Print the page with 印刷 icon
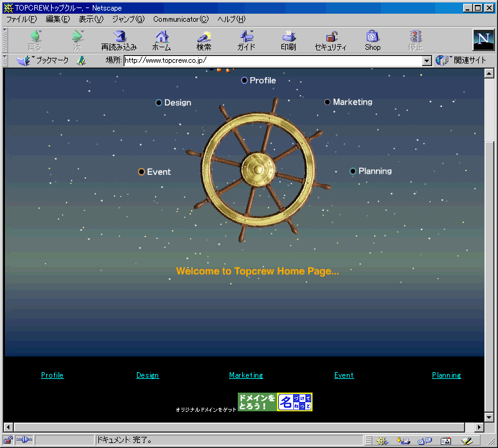Viewport: 498px width, 448px height. (288, 40)
